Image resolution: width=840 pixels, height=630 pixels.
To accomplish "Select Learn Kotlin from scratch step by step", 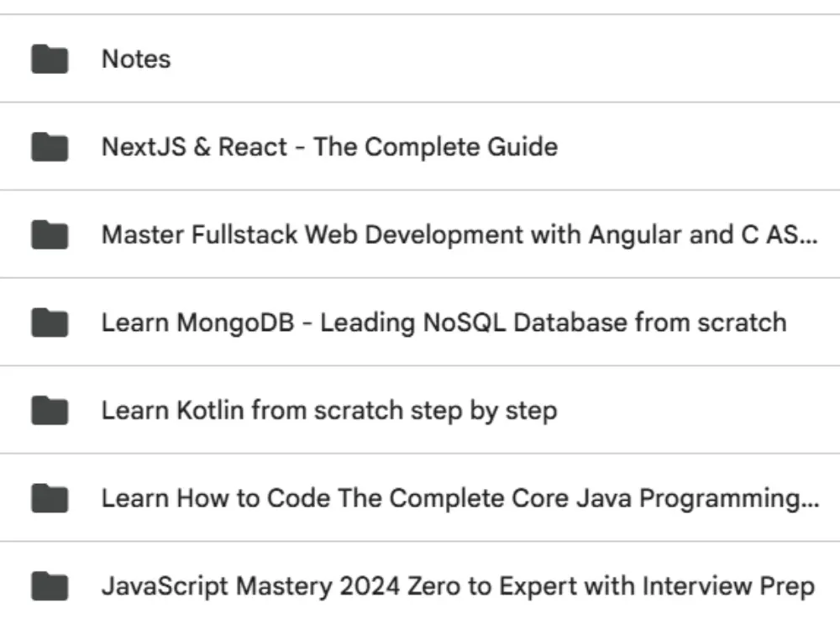I will (x=328, y=410).
